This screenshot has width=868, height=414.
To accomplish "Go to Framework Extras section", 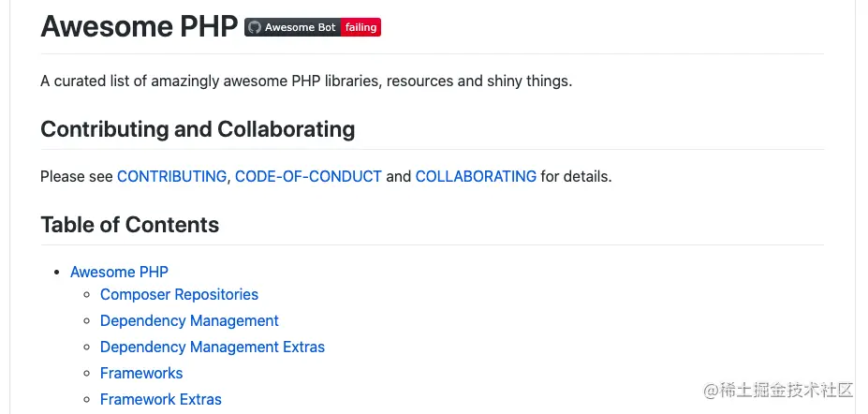I will pos(161,399).
